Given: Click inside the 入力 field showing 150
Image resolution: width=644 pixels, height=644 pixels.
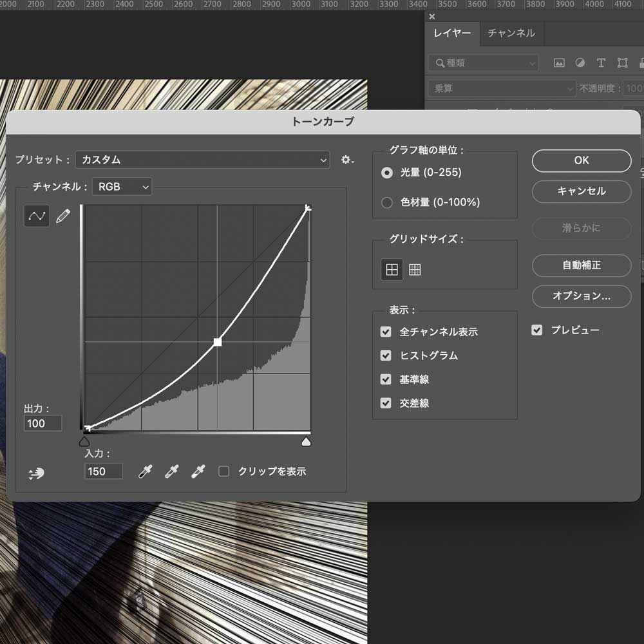Looking at the screenshot, I should point(103,471).
